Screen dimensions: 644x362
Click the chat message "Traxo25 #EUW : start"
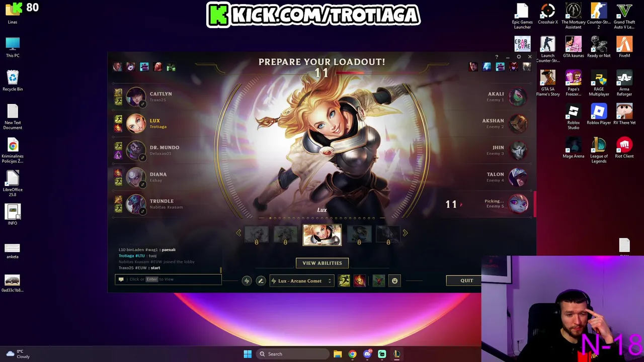[x=139, y=268]
